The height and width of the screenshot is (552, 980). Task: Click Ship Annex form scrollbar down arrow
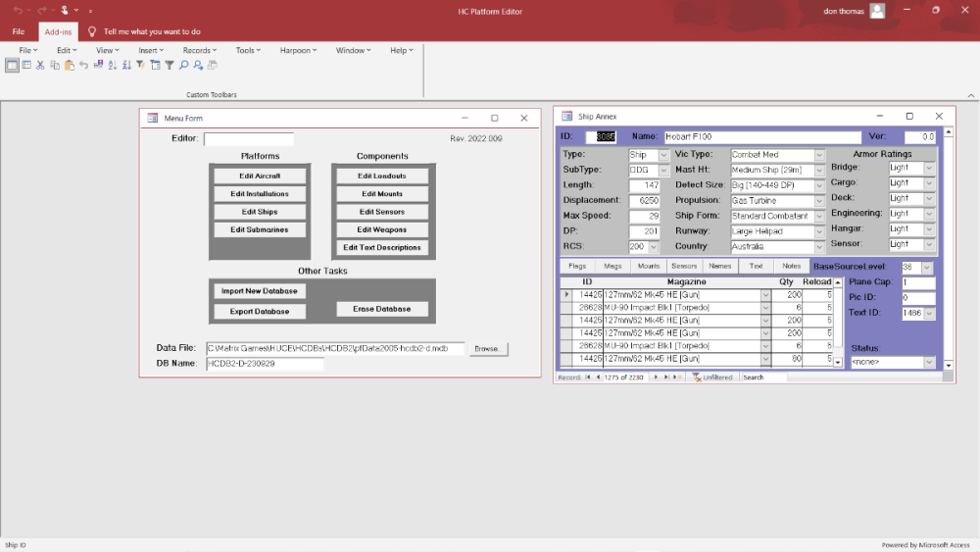pos(949,366)
